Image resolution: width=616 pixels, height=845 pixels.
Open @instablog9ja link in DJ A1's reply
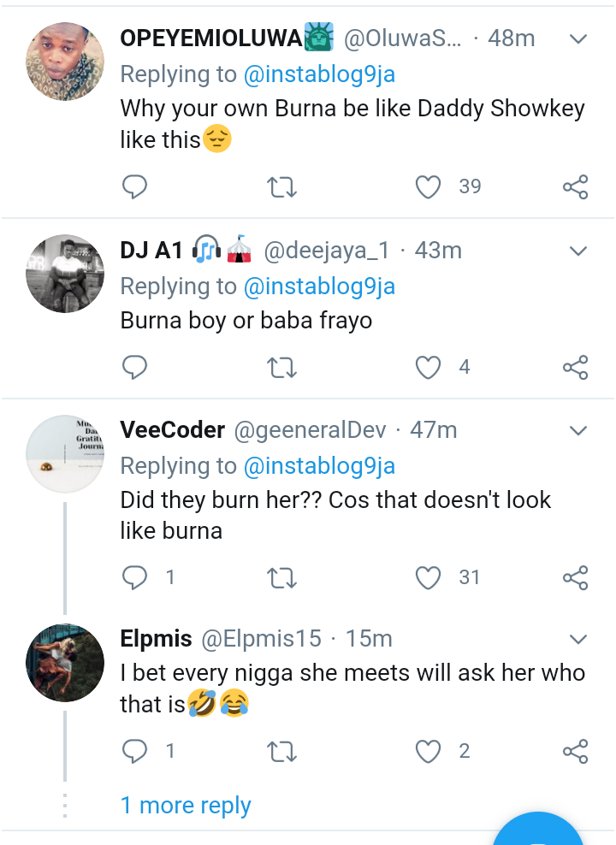319,287
